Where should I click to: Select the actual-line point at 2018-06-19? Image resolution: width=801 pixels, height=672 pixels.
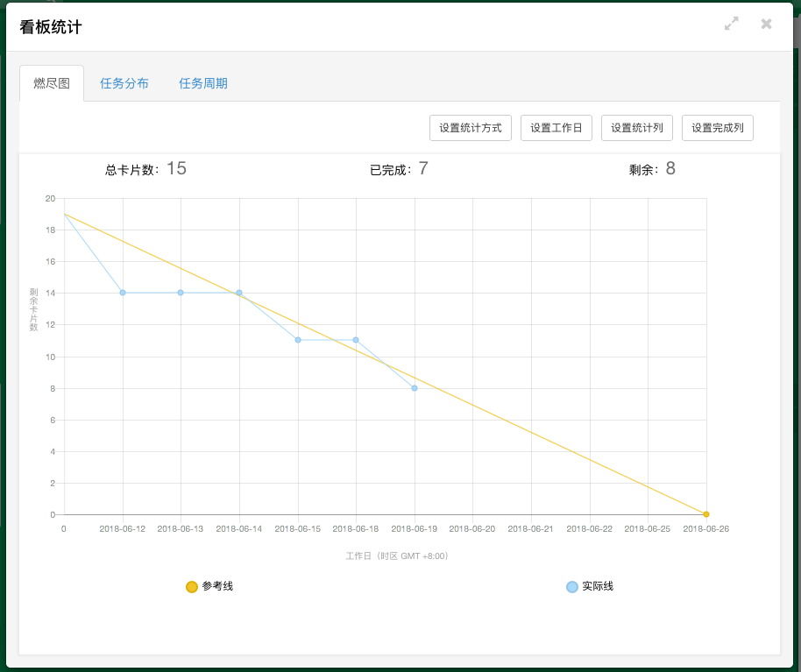pos(415,388)
